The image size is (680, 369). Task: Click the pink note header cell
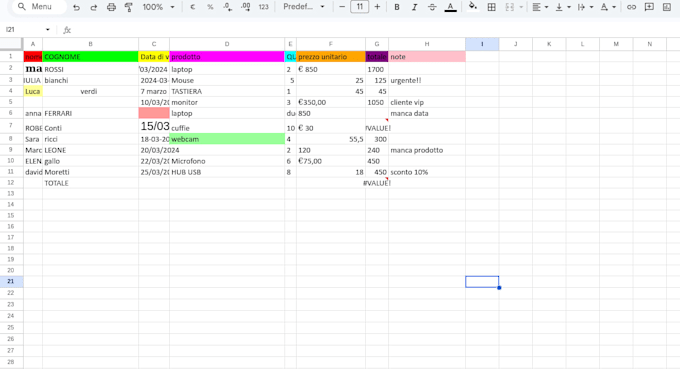coord(427,56)
